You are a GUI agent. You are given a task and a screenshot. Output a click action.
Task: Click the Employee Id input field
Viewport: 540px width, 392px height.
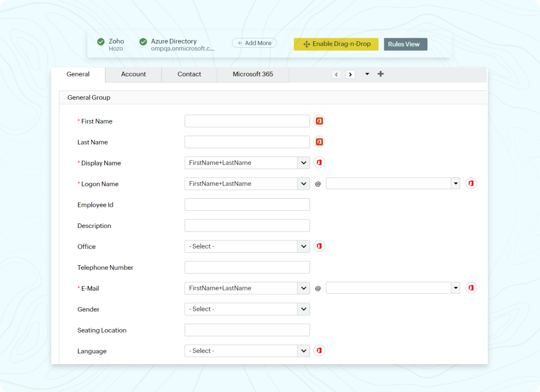(247, 204)
